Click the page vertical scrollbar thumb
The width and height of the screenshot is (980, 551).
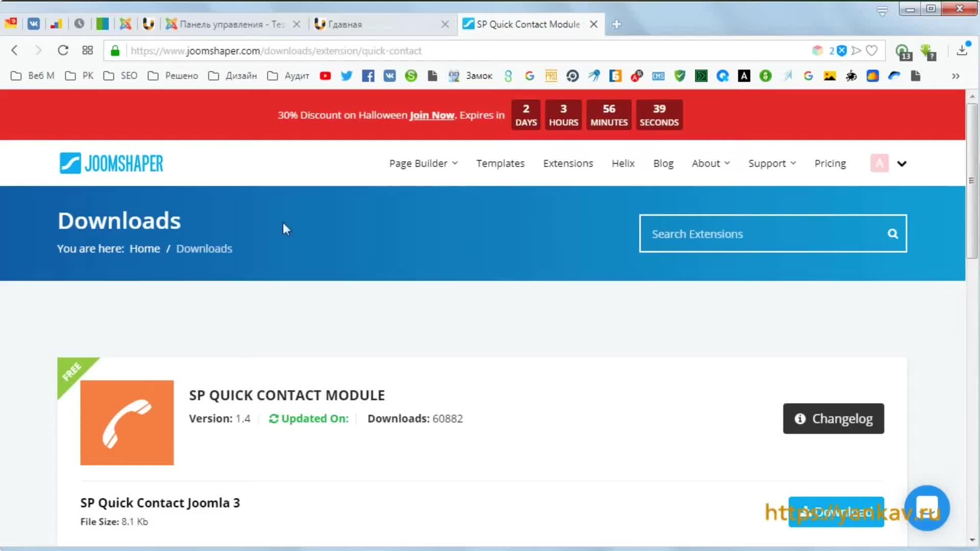point(972,182)
